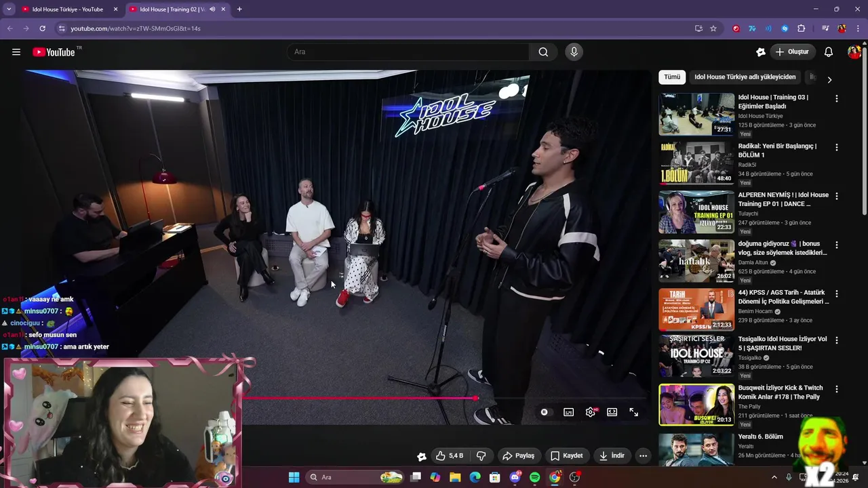Open Microsoft Edge from taskbar
868x488 pixels.
[x=475, y=477]
